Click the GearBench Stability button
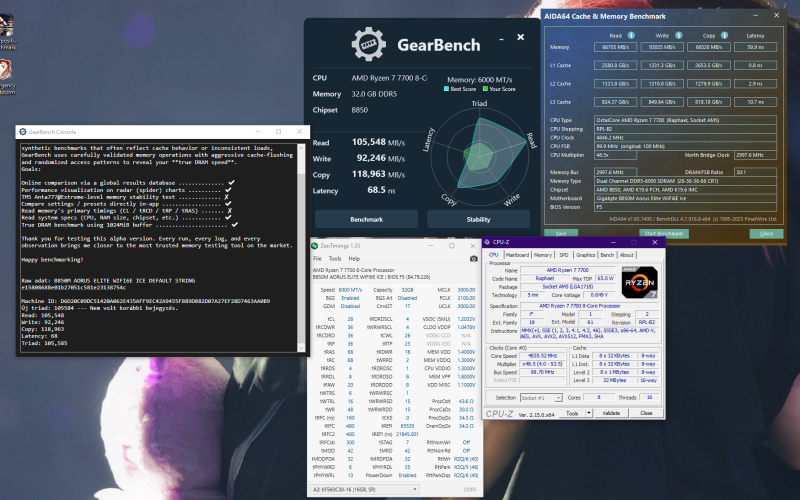Screen dimensions: 800x500 point(478,219)
